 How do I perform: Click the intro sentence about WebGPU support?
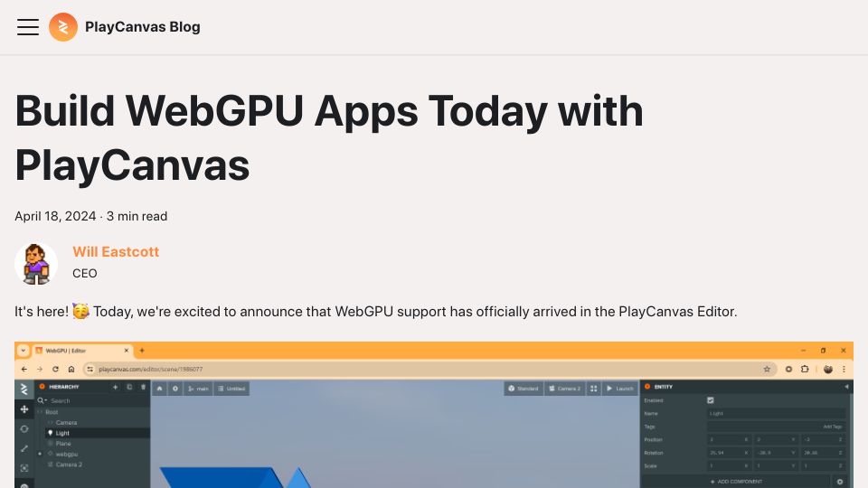(x=376, y=312)
